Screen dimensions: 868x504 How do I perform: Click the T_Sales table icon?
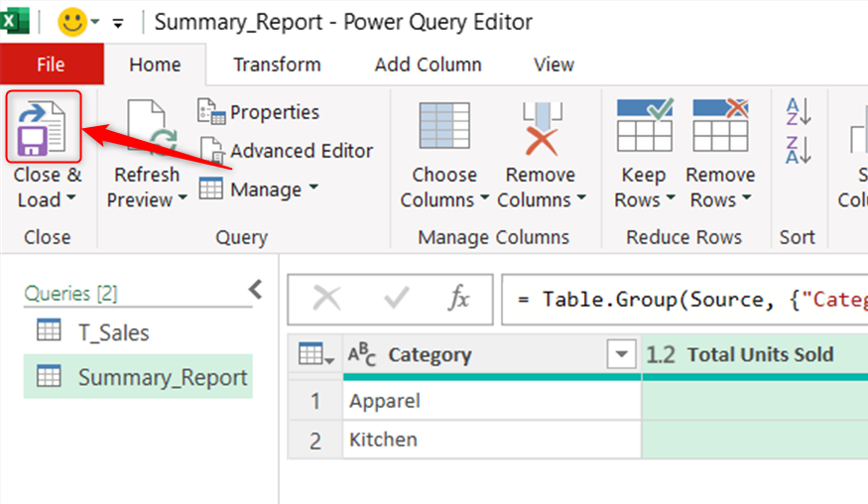[x=49, y=329]
